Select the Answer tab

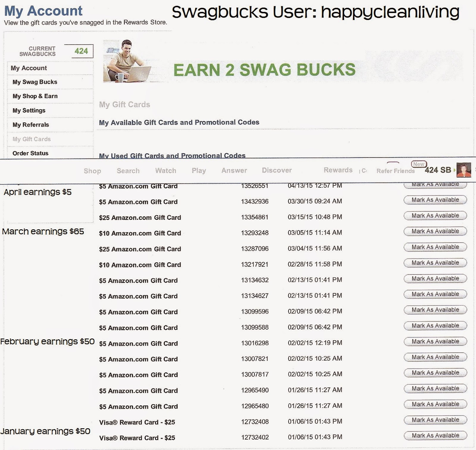234,170
